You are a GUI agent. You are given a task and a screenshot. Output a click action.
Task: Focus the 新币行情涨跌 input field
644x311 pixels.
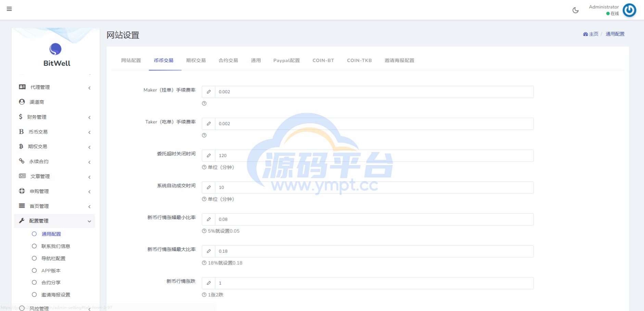click(x=374, y=283)
